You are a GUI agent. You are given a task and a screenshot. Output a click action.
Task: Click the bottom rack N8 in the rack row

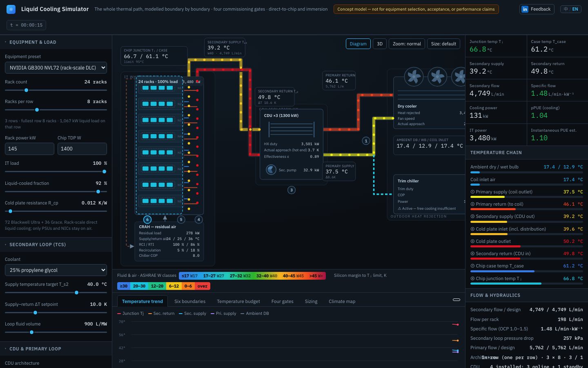[x=162, y=201]
